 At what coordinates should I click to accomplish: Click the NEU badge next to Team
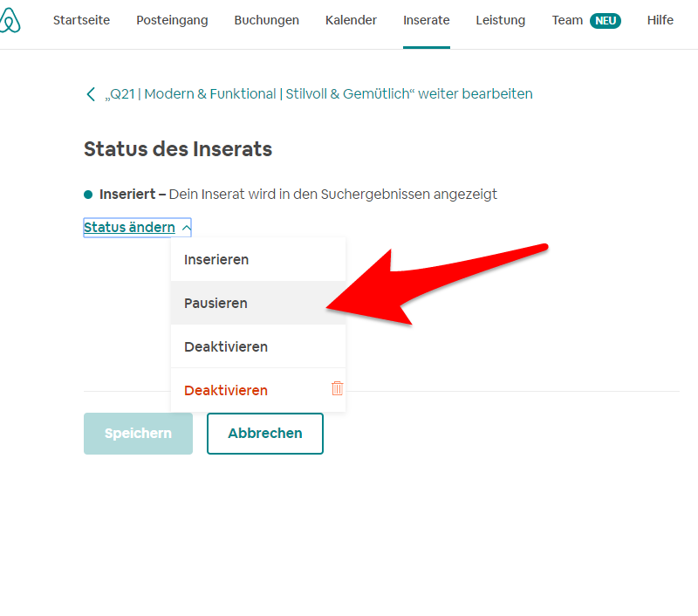(x=606, y=19)
